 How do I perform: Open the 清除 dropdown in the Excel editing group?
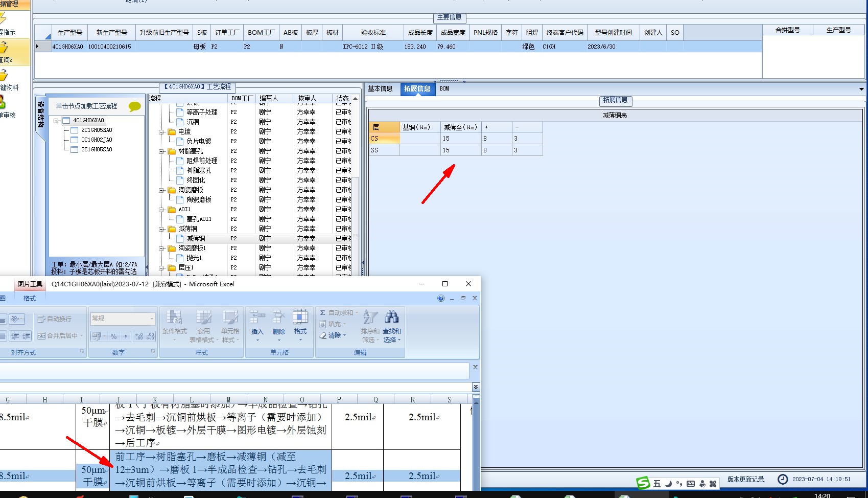pos(345,335)
